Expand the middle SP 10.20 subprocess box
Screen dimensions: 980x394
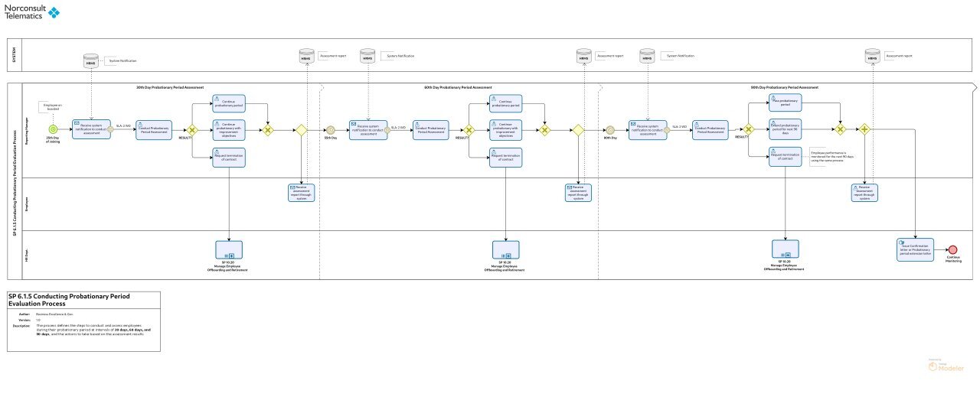(505, 249)
